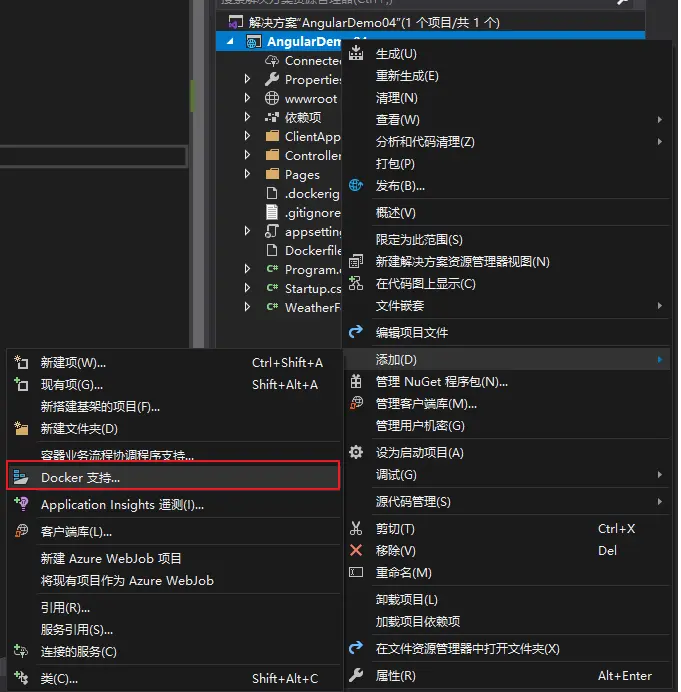Select Scope to This (限定为此范围) entry
The height and width of the screenshot is (692, 681).
click(x=507, y=240)
